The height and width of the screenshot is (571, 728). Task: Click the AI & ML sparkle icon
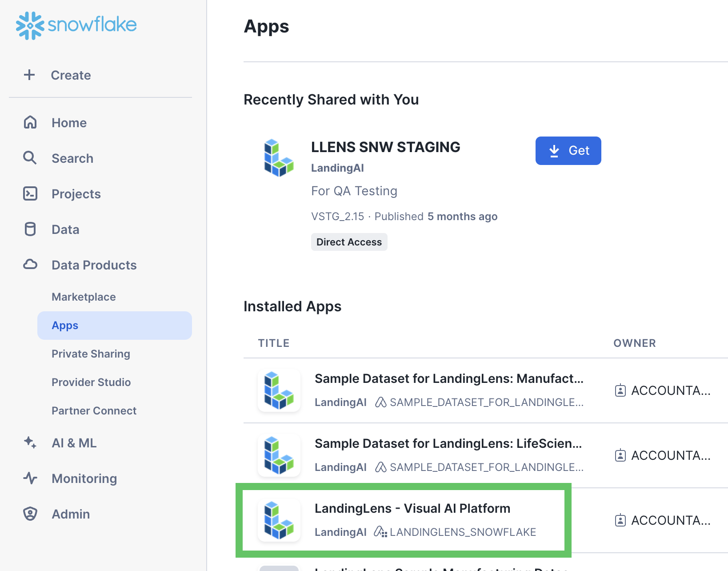30,442
